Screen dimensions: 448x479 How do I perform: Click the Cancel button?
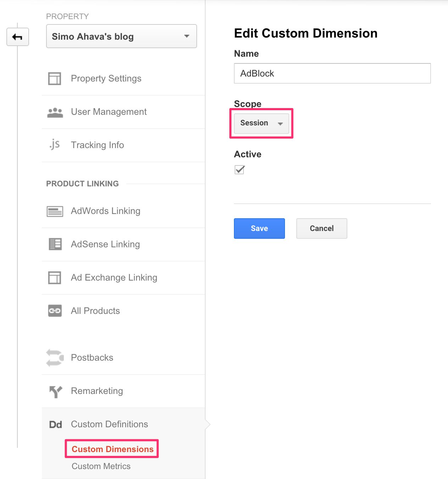pyautogui.click(x=322, y=229)
